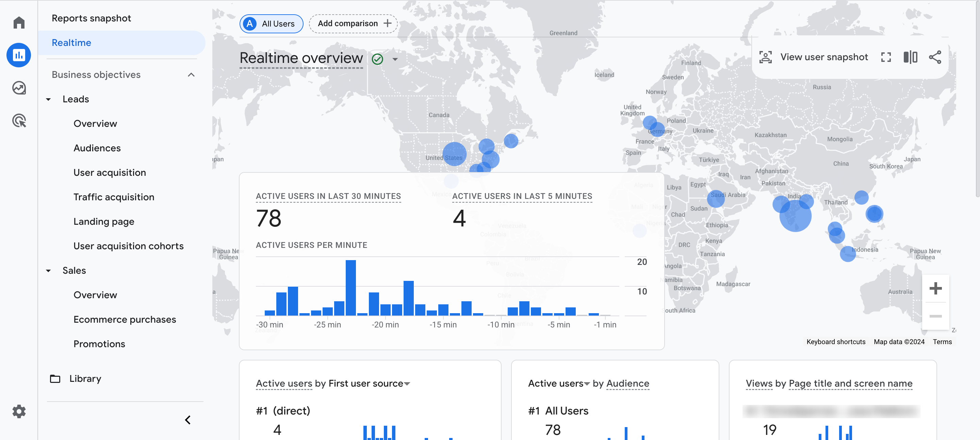Share this Realtime report
The width and height of the screenshot is (980, 440).
(935, 57)
